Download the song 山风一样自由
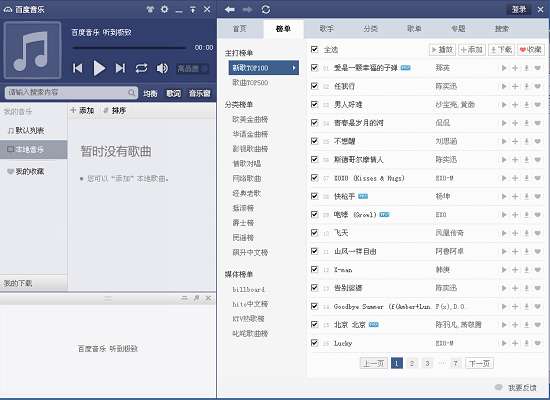The image size is (550, 400). coord(526,251)
